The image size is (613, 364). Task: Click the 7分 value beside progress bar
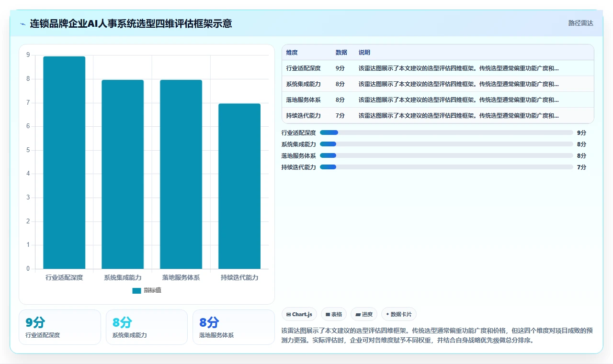581,167
